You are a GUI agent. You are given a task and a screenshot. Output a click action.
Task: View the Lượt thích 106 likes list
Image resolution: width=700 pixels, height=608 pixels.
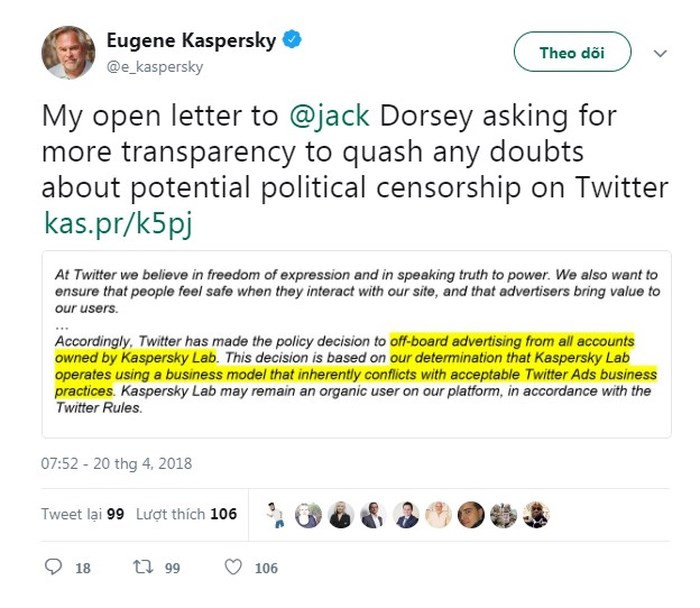187,514
